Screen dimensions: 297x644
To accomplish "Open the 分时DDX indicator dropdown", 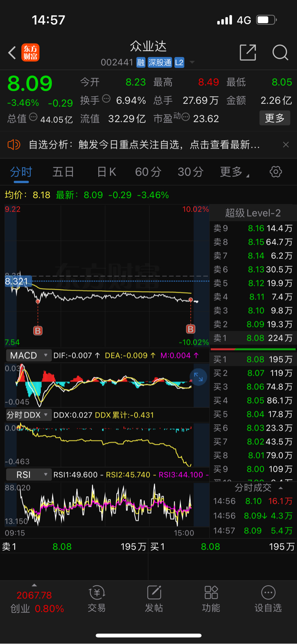I will coord(28,415).
